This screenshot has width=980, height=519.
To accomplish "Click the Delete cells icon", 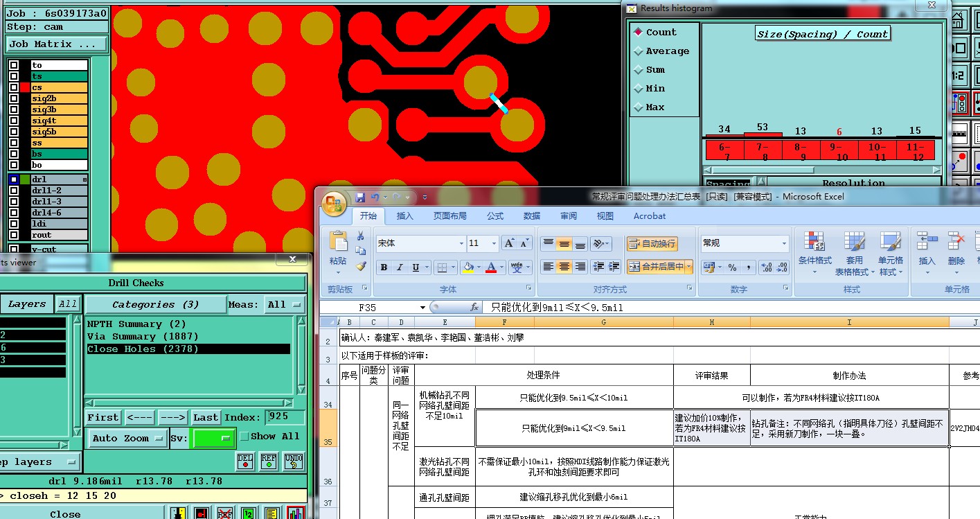I will tap(956, 241).
